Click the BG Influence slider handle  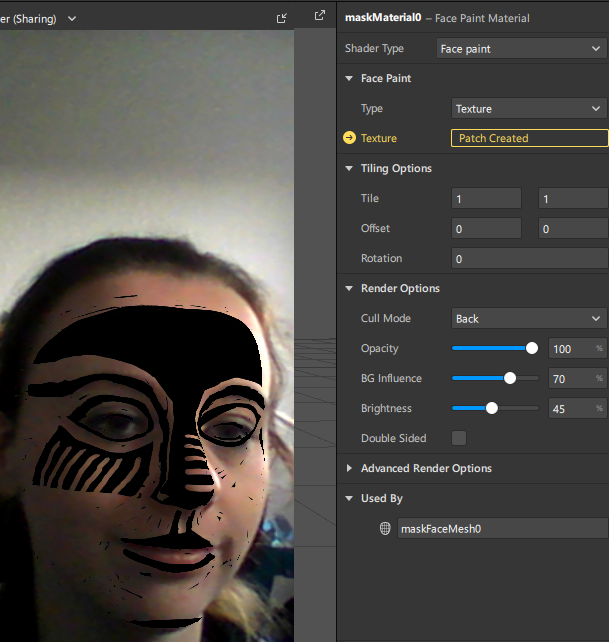point(510,378)
